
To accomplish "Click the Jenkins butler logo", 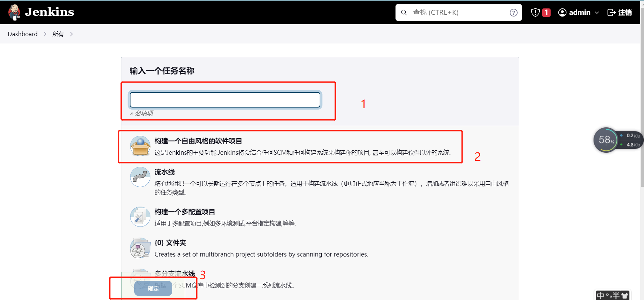I will point(14,12).
